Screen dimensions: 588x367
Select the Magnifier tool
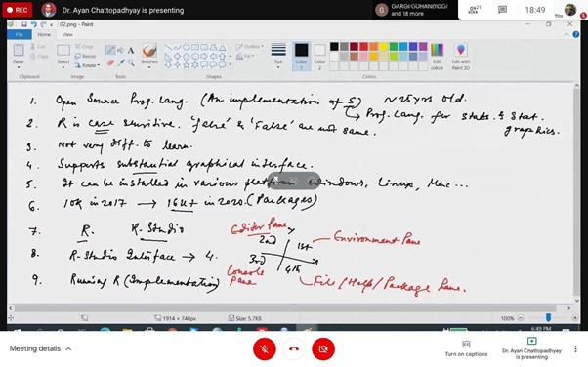(x=131, y=63)
